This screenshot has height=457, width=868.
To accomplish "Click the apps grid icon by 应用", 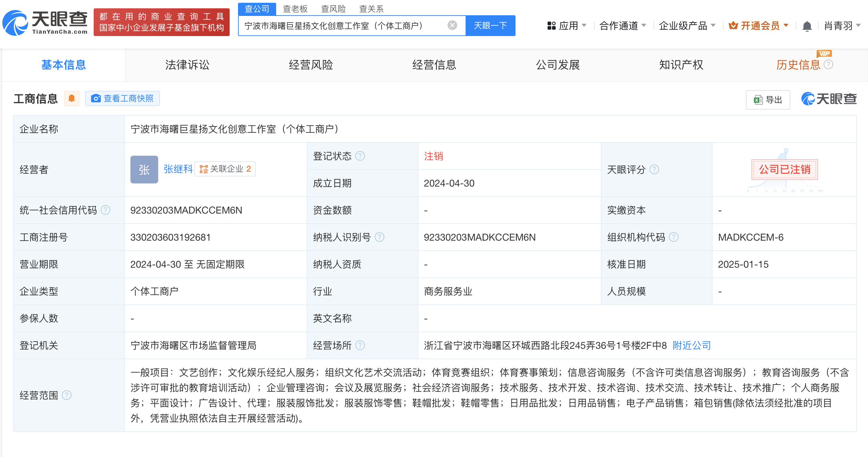I will pyautogui.click(x=552, y=26).
